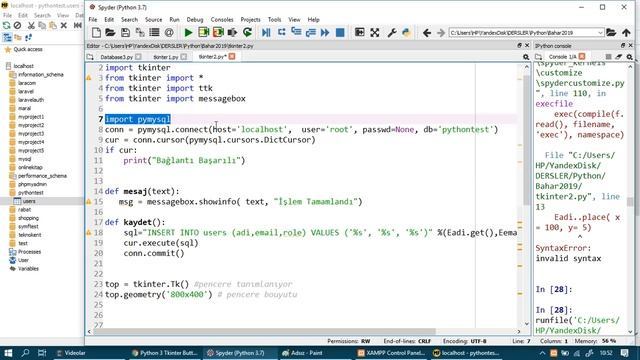Viewport: 640px width, 360px height.
Task: Open the Help menu
Action: pos(313,20)
